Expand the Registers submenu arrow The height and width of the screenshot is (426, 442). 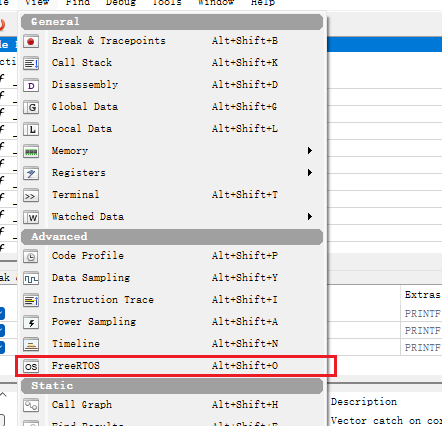(x=310, y=173)
